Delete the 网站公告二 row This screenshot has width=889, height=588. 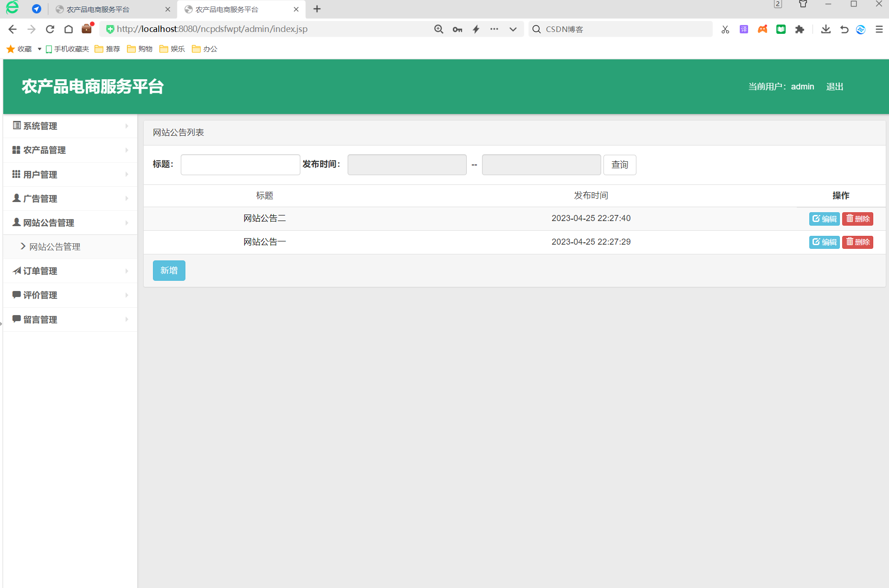point(857,219)
